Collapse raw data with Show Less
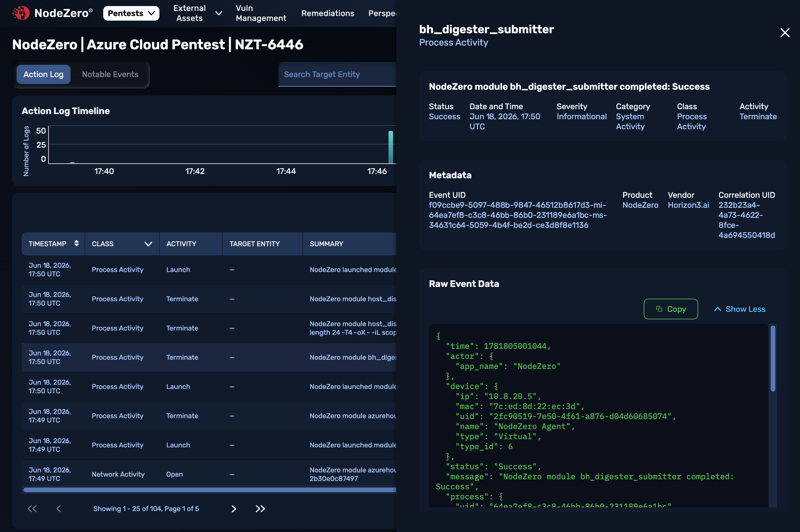 tap(739, 309)
